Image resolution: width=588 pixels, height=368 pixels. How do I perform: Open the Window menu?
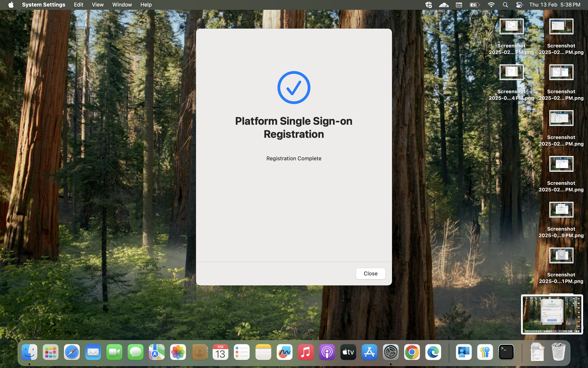point(122,5)
